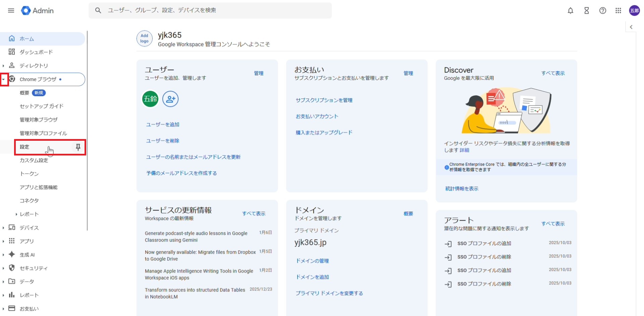Expand the ディレクトリ section arrow
This screenshot has width=644, height=316.
pos(3,66)
